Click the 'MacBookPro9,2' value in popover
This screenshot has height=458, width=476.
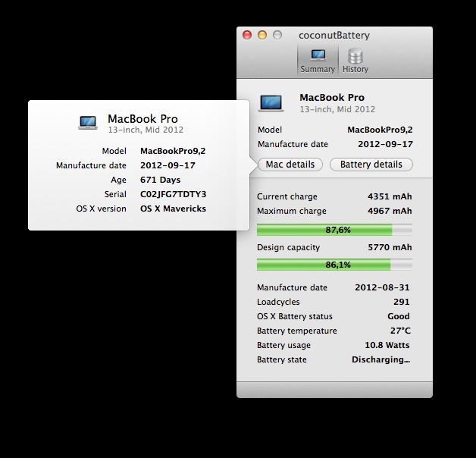click(x=173, y=151)
